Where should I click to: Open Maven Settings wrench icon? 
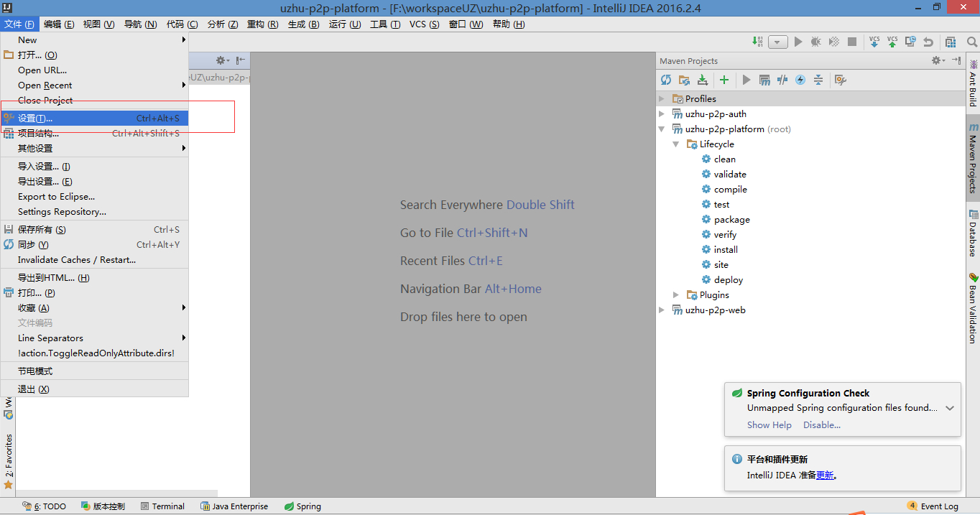840,80
